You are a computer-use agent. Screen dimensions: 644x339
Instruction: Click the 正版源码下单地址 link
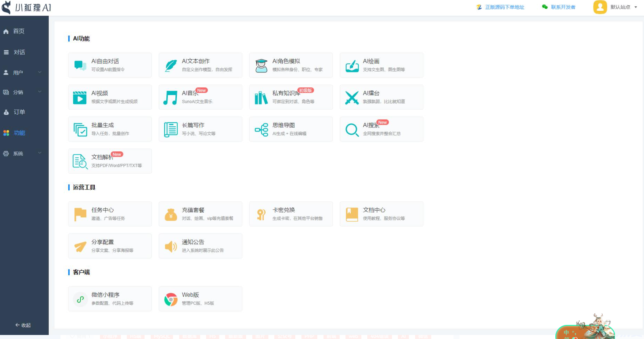tap(504, 7)
